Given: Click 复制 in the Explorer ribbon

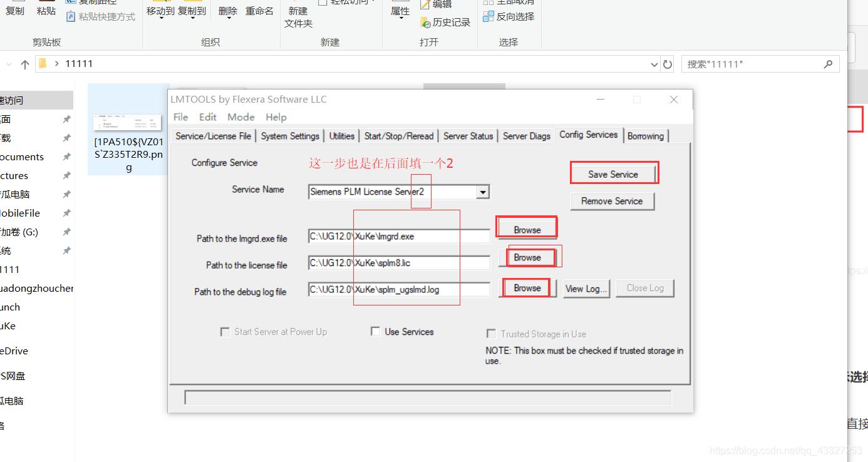Looking at the screenshot, I should tap(15, 11).
